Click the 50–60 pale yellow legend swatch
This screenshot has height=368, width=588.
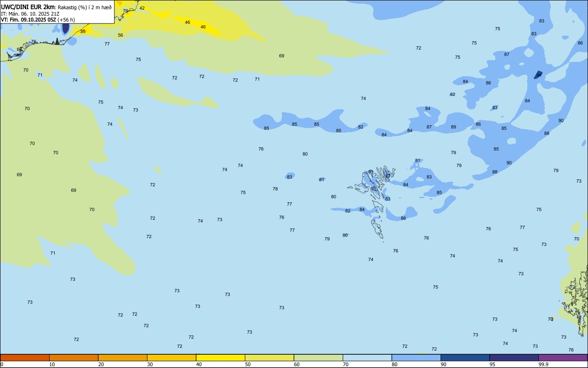269,357
